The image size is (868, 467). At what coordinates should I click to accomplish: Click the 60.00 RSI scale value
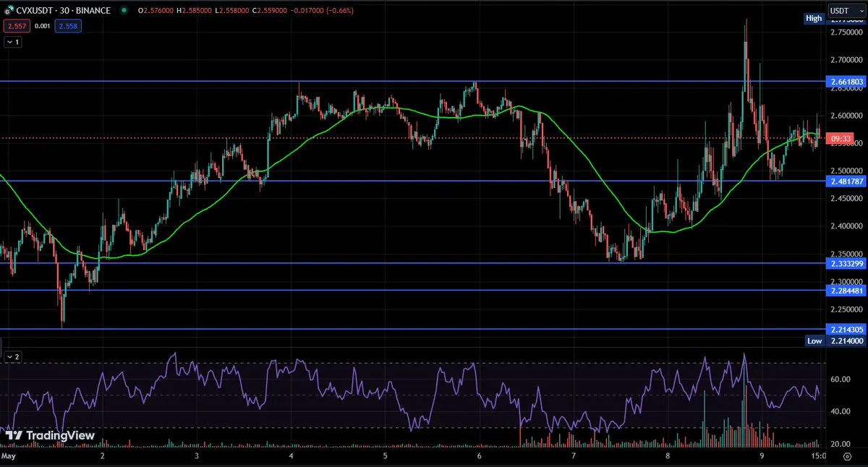point(840,379)
